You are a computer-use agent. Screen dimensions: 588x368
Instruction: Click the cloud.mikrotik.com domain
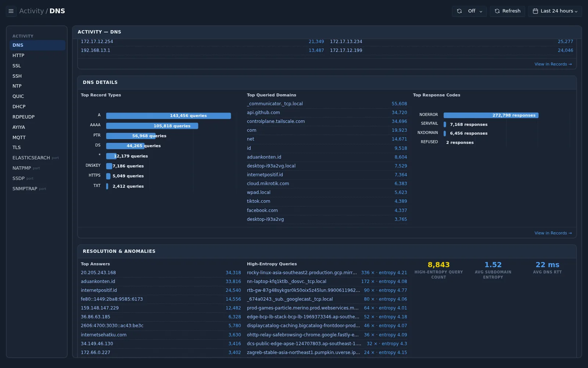coord(327,184)
